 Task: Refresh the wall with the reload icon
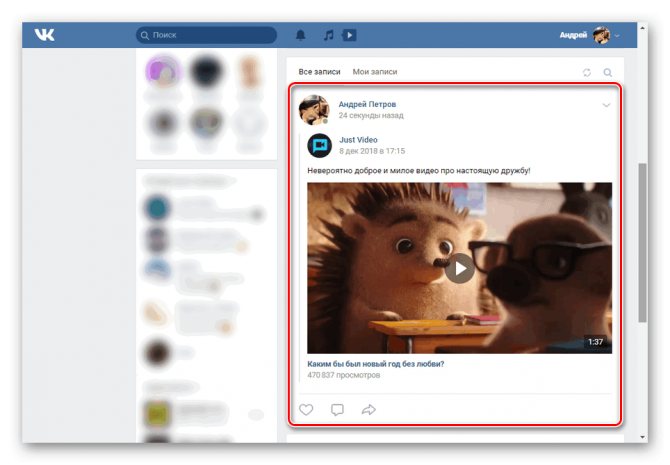(x=587, y=73)
